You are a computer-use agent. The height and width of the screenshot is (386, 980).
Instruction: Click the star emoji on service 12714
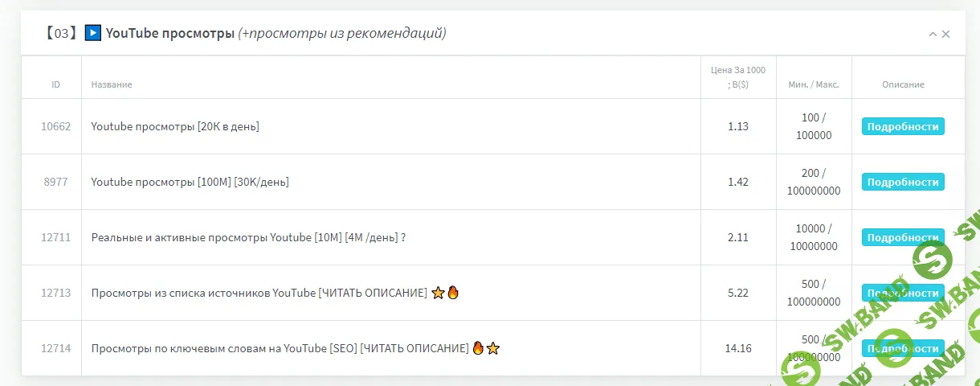(x=493, y=348)
